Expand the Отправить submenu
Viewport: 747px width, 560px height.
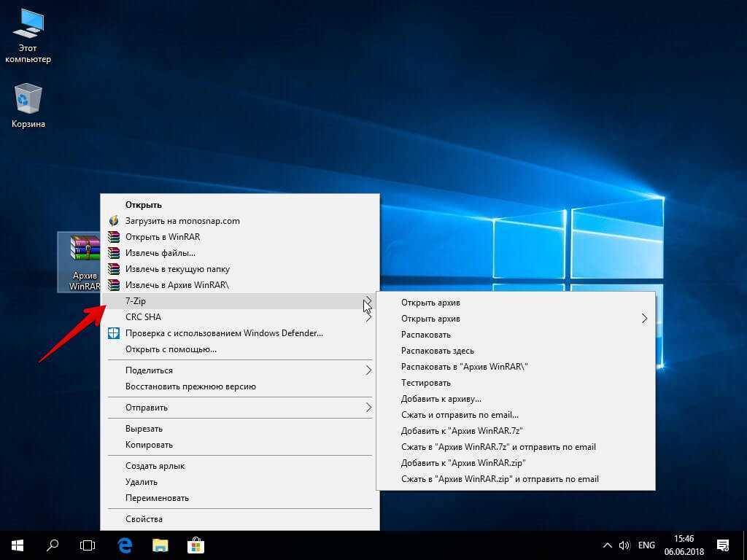(x=239, y=408)
